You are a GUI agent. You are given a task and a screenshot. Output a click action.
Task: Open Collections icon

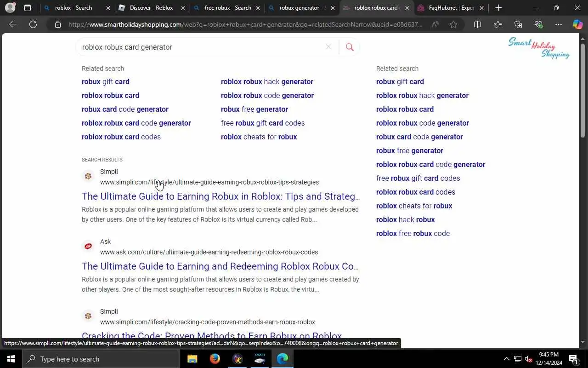click(518, 24)
